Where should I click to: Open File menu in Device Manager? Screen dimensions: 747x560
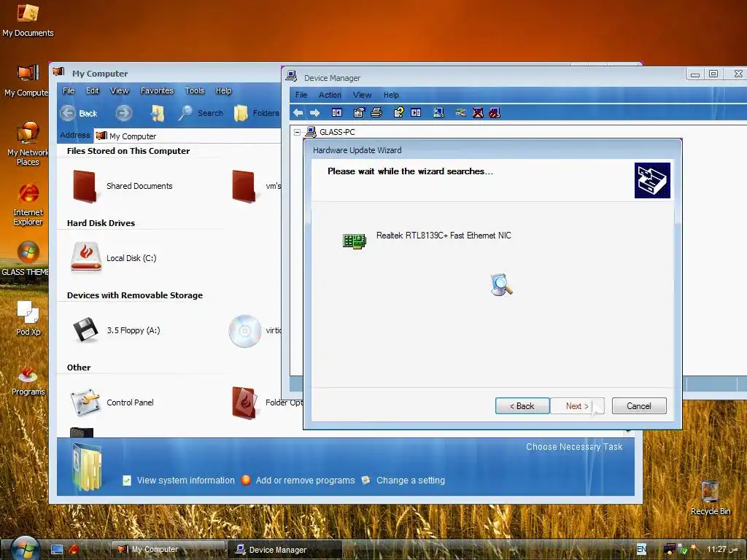[301, 95]
